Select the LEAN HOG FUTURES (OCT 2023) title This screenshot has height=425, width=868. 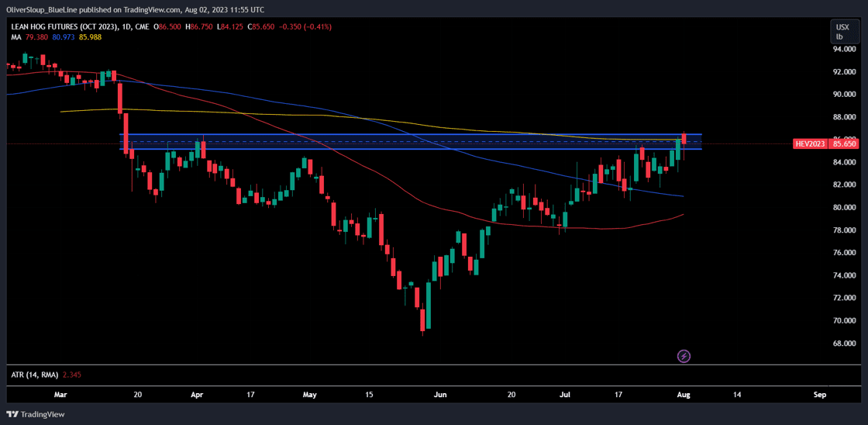tap(61, 27)
